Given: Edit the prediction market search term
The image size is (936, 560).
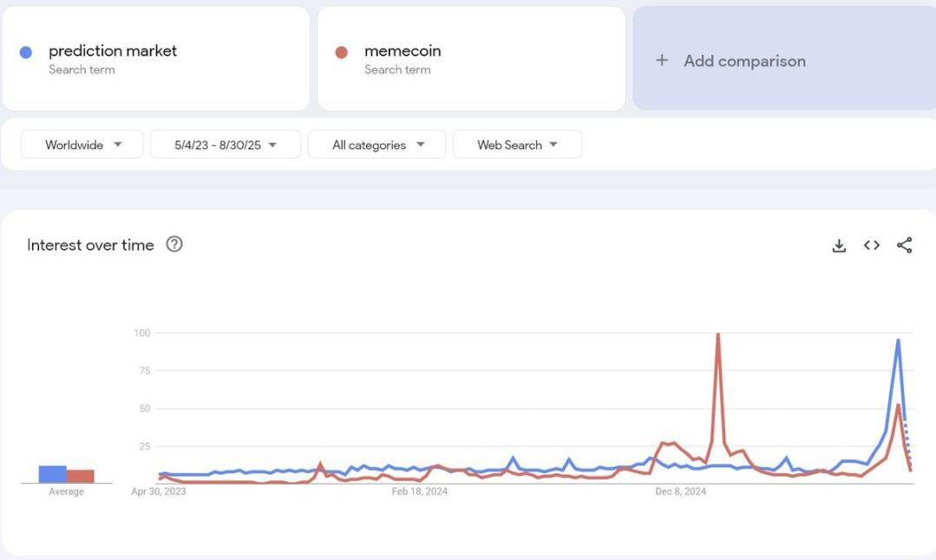Looking at the screenshot, I should pyautogui.click(x=113, y=51).
